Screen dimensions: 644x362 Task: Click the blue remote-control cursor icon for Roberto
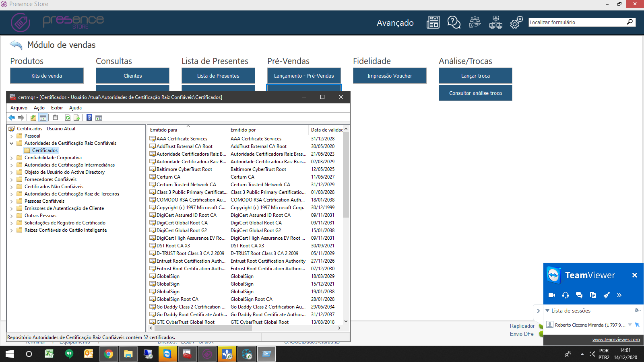click(637, 325)
